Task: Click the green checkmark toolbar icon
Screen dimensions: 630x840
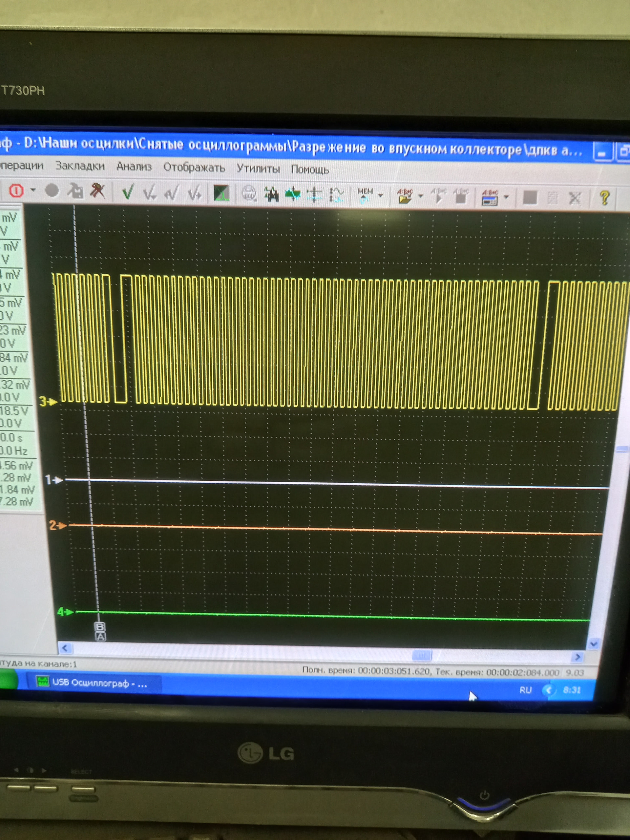Action: pos(128,192)
